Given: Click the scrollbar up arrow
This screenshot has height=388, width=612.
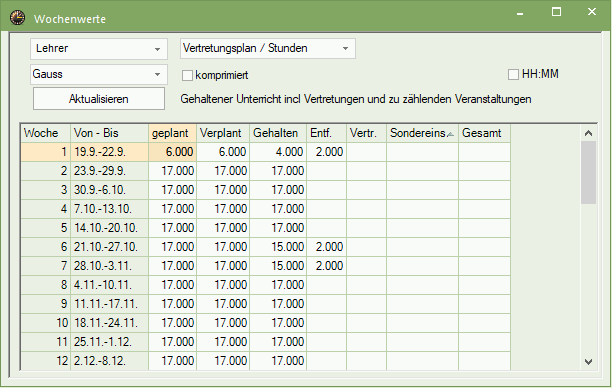Looking at the screenshot, I should [589, 133].
